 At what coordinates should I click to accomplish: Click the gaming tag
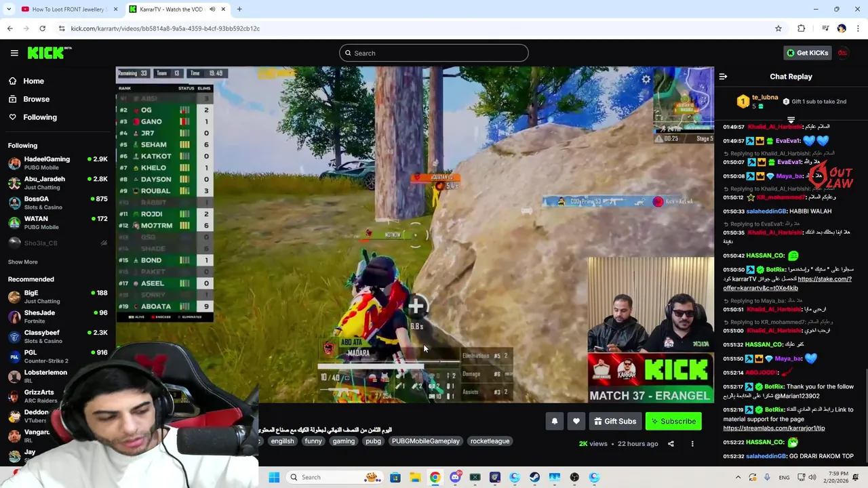(344, 441)
